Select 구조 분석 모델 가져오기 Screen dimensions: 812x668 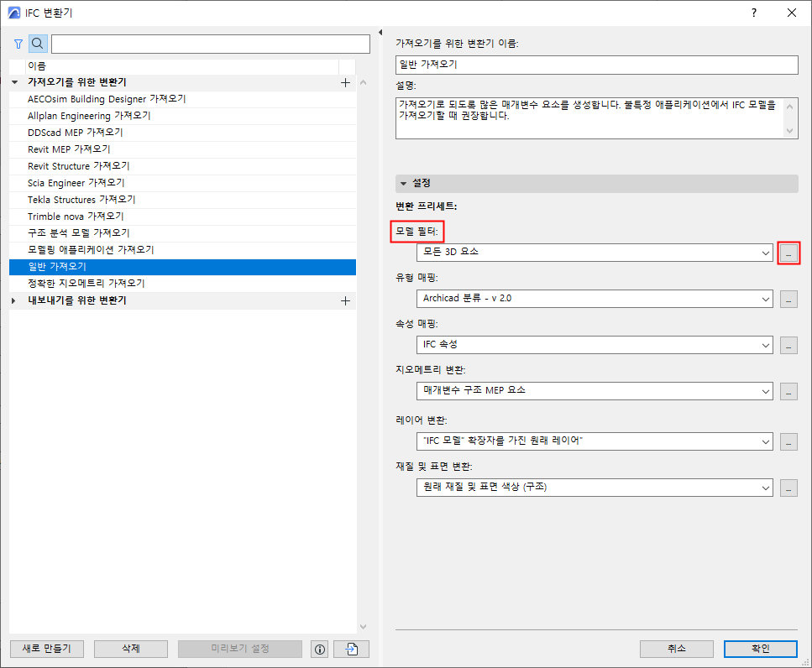pos(183,233)
